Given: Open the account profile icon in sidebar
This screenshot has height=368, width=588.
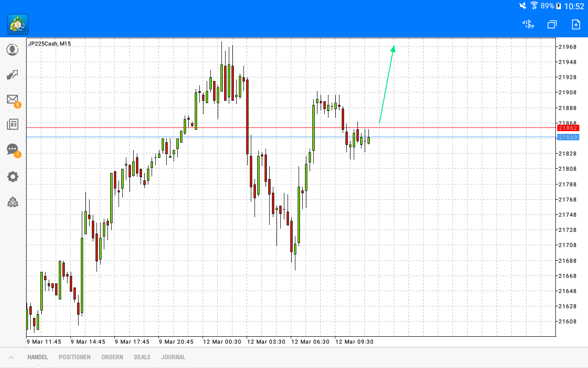Looking at the screenshot, I should point(12,50).
